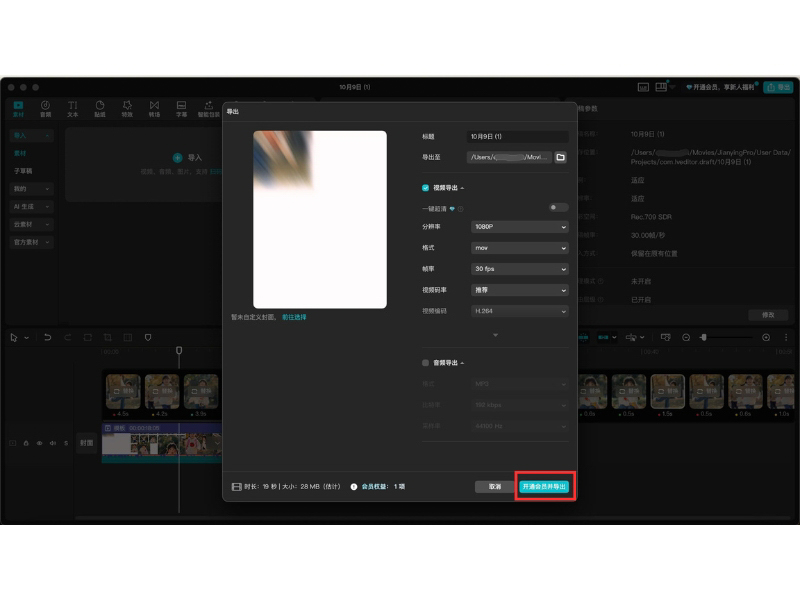Open the 分辨率 1080P resolution dropdown
The image size is (800, 600).
pos(519,227)
